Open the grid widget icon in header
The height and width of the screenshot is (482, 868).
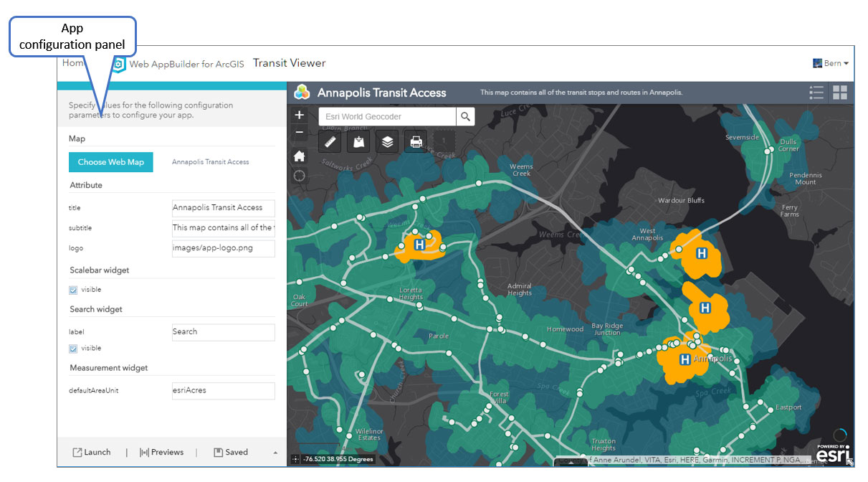pos(840,93)
